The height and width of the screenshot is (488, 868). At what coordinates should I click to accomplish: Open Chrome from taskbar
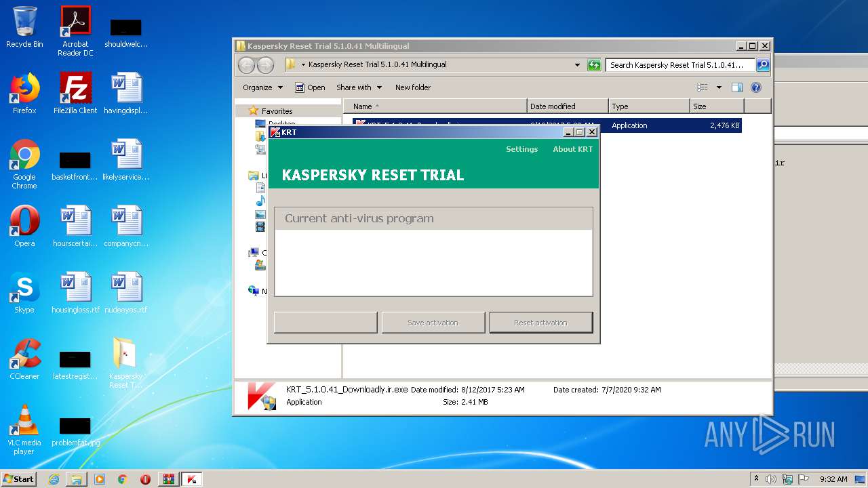click(123, 479)
